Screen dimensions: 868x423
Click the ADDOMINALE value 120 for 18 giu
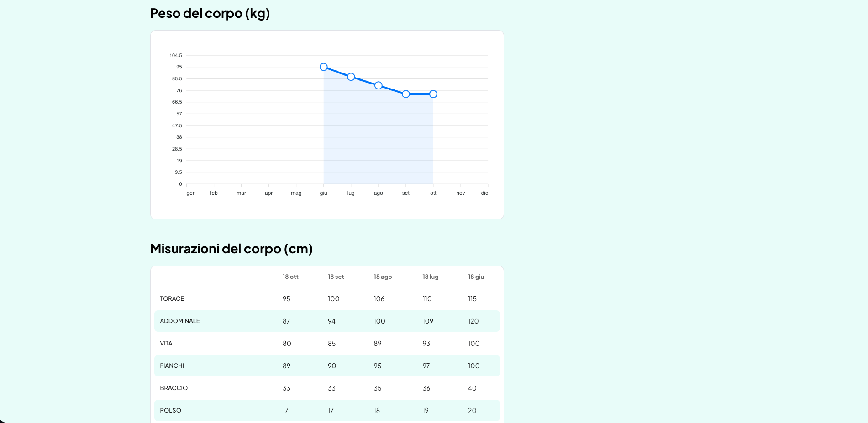(x=473, y=321)
